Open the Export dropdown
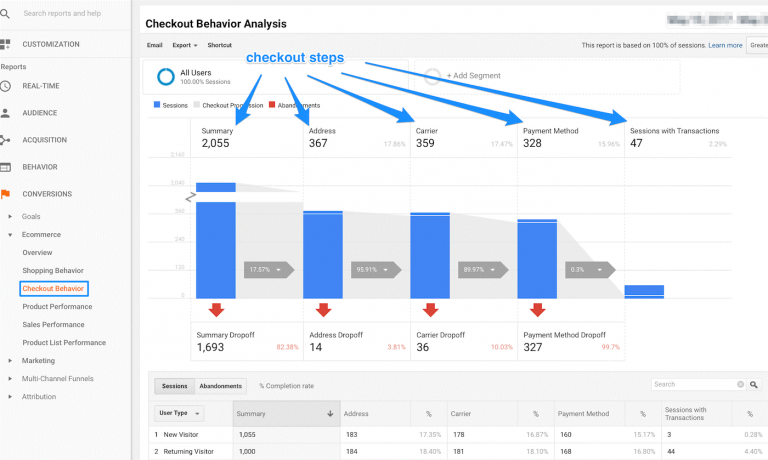 point(184,45)
